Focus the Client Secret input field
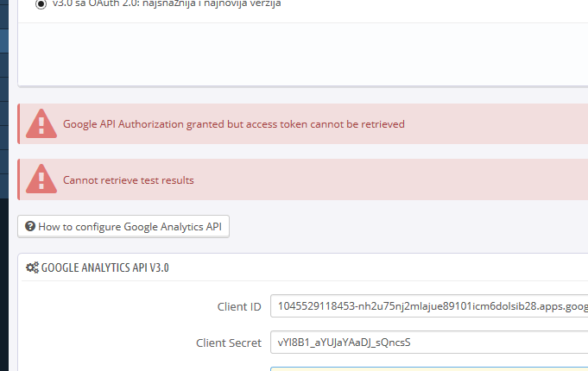588x371 pixels. [x=429, y=343]
